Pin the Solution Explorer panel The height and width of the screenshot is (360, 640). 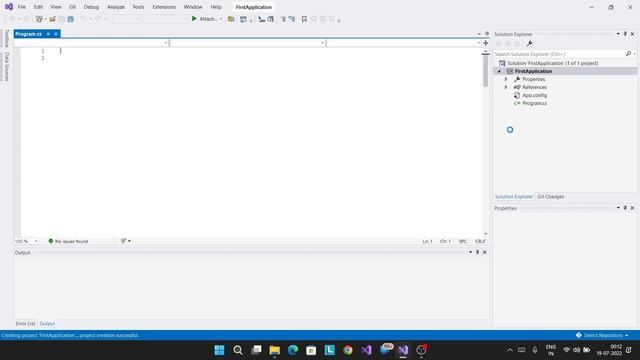pyautogui.click(x=625, y=34)
